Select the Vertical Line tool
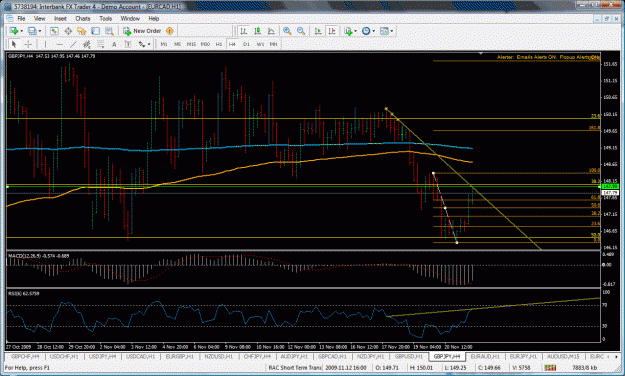625x376 pixels. pos(45,44)
